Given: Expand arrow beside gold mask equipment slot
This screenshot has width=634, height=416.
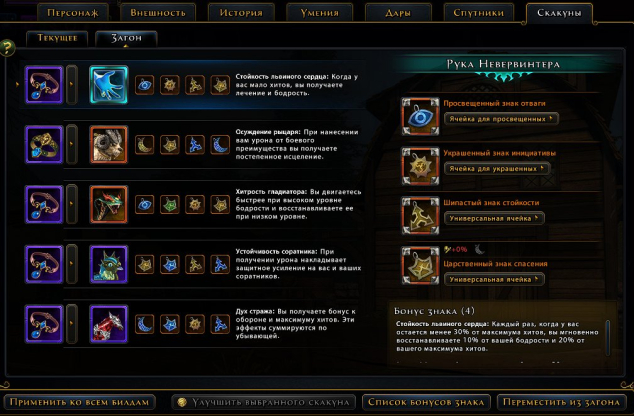Looking at the screenshot, I should tap(72, 145).
